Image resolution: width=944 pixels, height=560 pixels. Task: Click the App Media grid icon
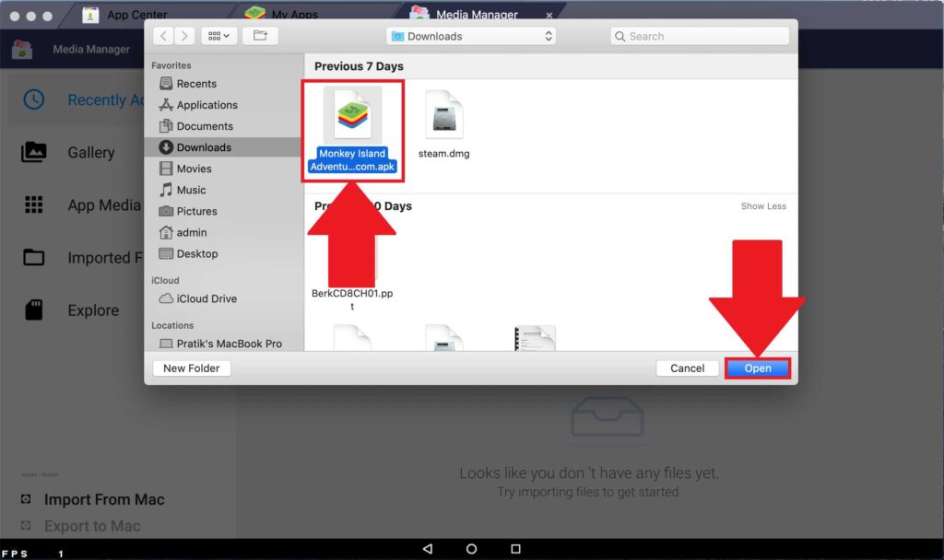(34, 204)
